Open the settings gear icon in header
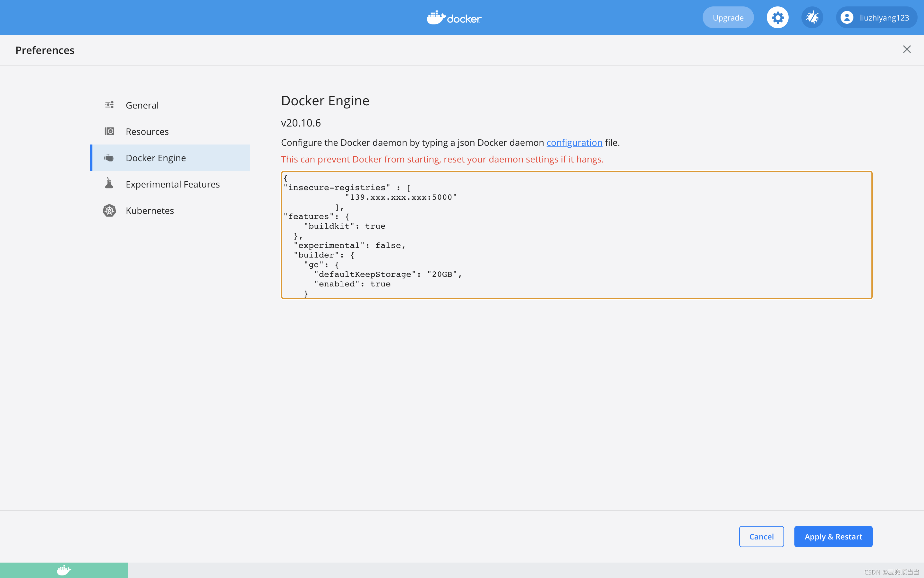 tap(777, 18)
